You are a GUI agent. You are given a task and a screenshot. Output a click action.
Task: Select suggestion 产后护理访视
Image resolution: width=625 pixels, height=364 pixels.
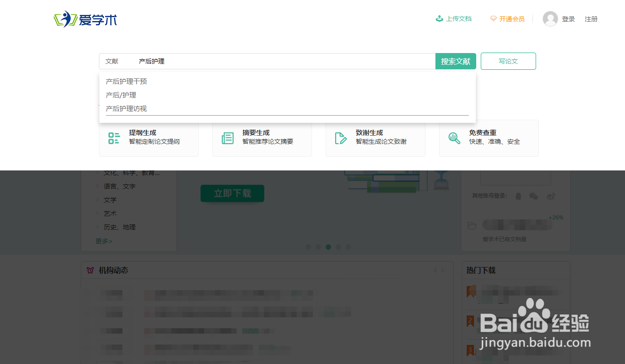[x=126, y=108]
